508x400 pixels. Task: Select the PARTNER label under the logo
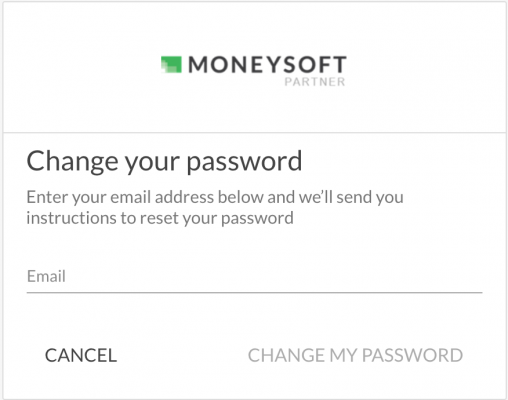[x=315, y=82]
